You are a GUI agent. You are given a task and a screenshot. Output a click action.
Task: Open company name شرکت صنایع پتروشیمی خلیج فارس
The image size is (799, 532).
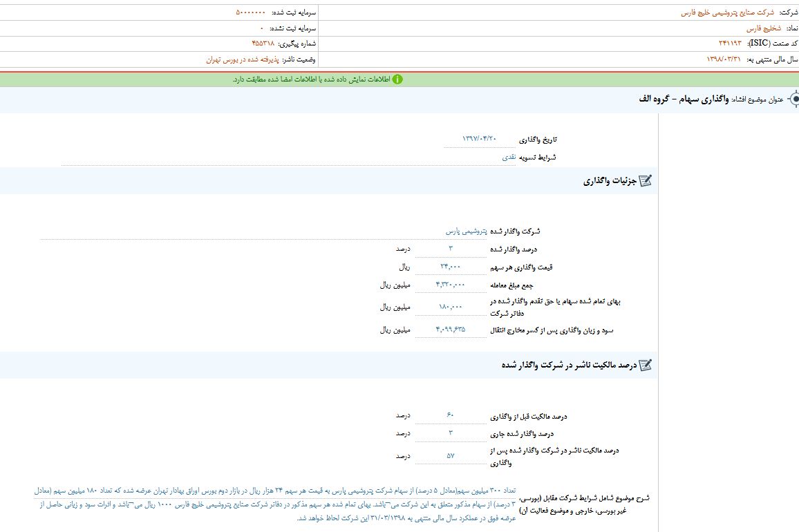[727, 12]
